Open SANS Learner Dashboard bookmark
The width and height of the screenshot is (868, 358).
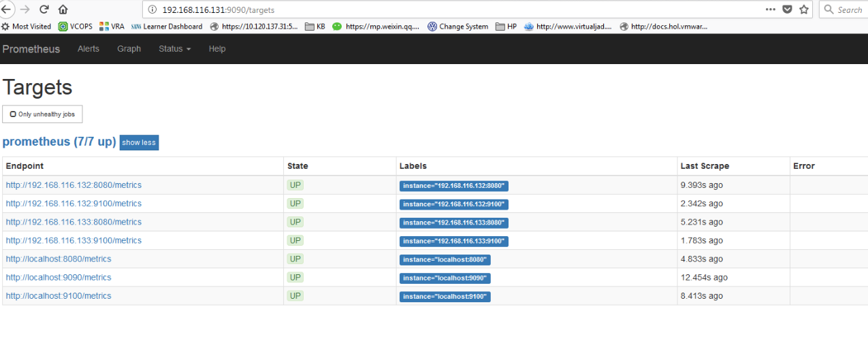pyautogui.click(x=167, y=27)
